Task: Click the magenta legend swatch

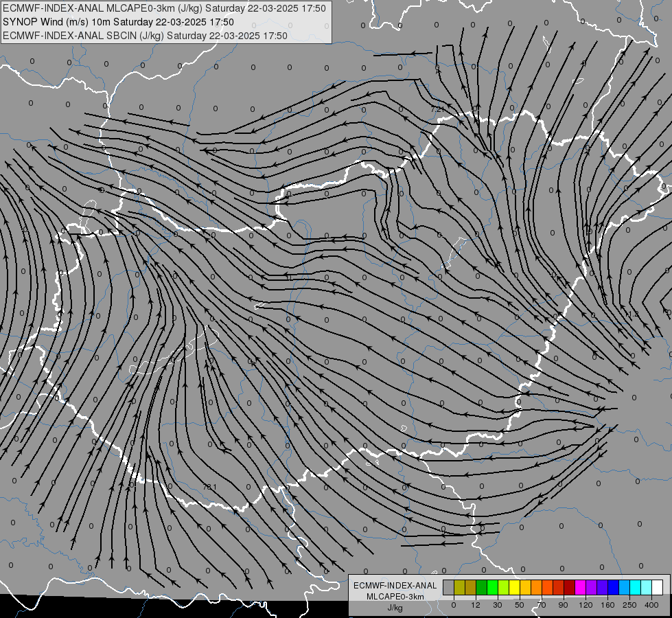Action: click(x=580, y=587)
